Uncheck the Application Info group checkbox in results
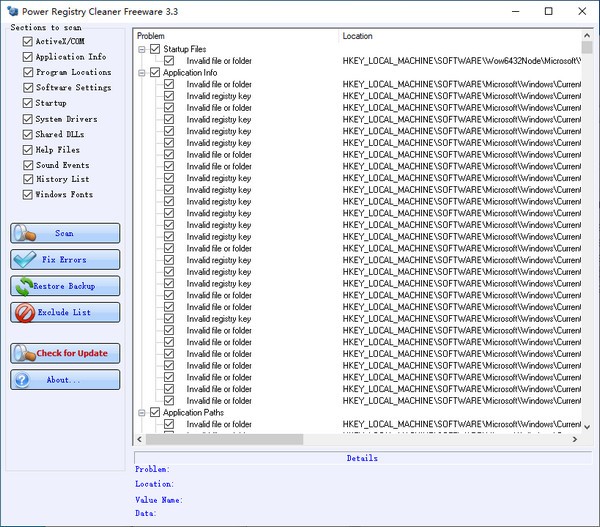The width and height of the screenshot is (600, 527). coord(155,72)
